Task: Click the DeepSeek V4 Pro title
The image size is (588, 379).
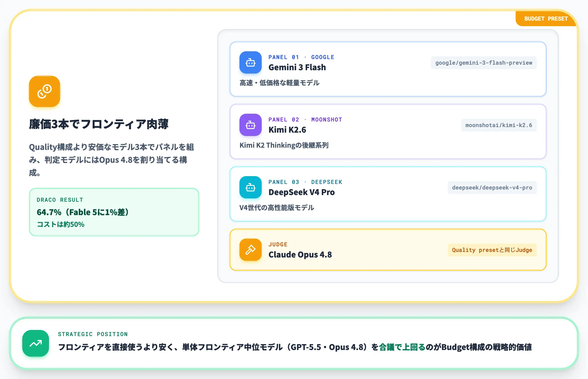Action: [302, 192]
